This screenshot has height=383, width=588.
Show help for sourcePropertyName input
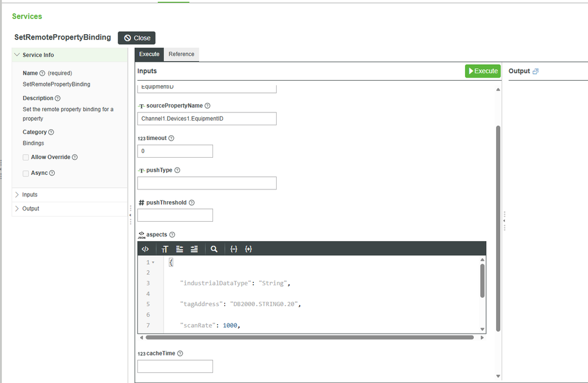[207, 106]
